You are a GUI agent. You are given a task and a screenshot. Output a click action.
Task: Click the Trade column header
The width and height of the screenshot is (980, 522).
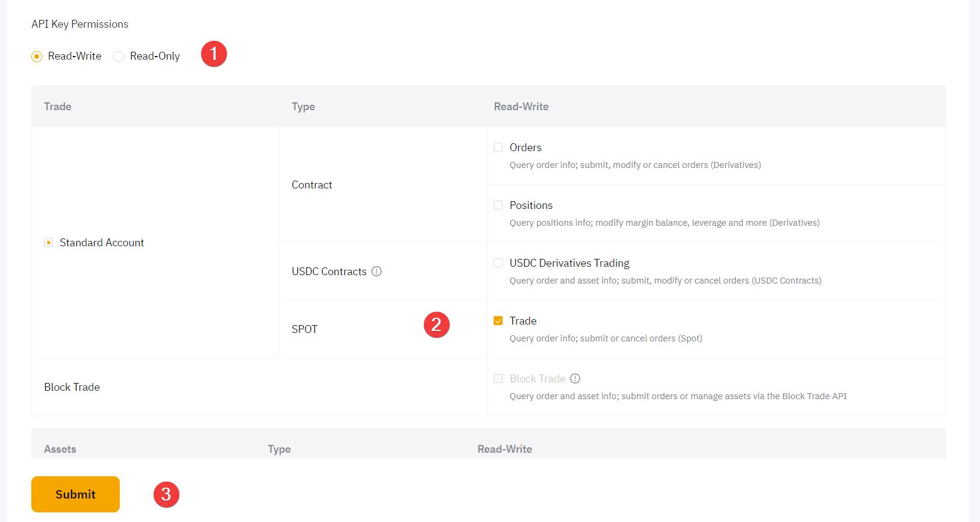58,107
